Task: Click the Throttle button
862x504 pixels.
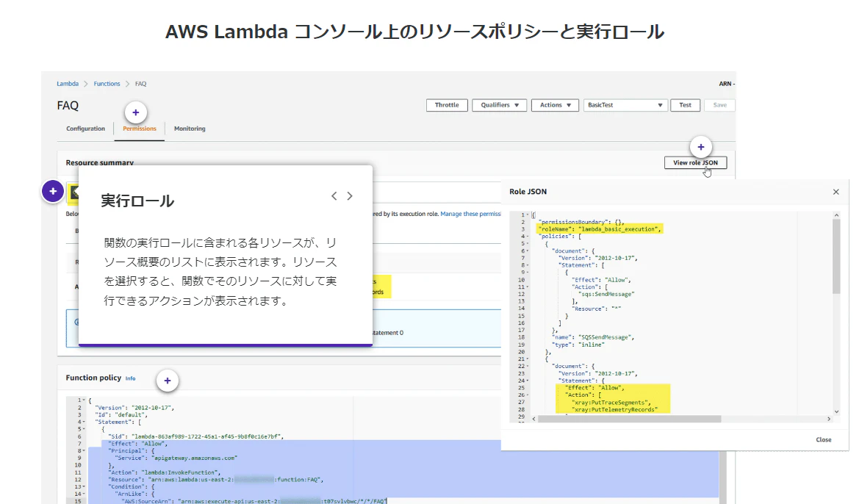Action: 447,105
